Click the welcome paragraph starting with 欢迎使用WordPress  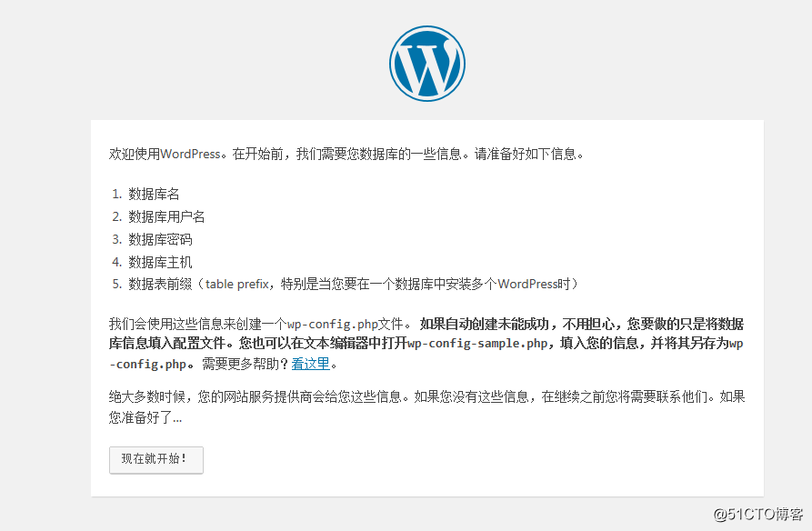364,154
